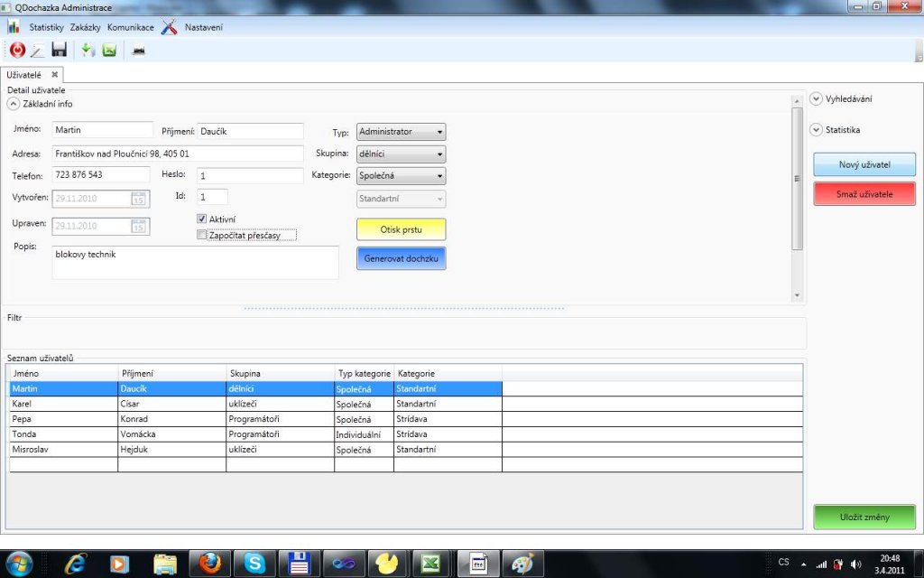Switch to Skype in taskbar
The width and height of the screenshot is (924, 578).
(x=254, y=564)
